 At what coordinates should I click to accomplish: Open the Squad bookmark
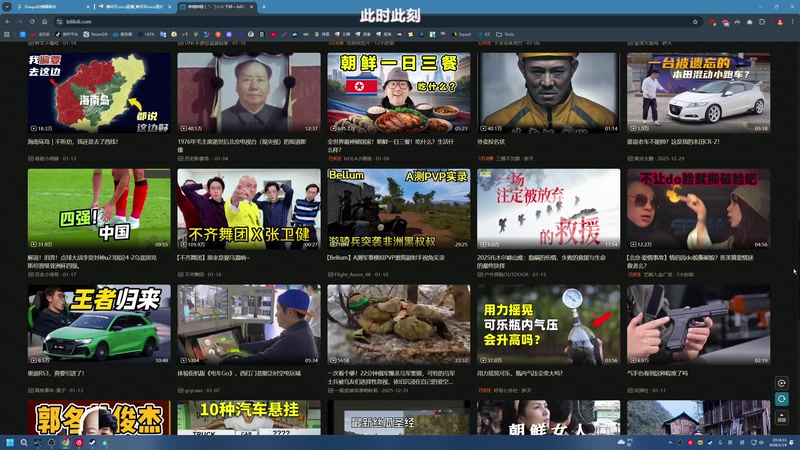461,34
